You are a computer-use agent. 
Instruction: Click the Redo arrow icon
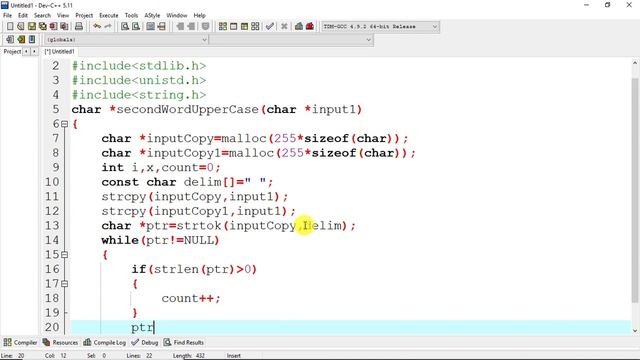tap(108, 27)
